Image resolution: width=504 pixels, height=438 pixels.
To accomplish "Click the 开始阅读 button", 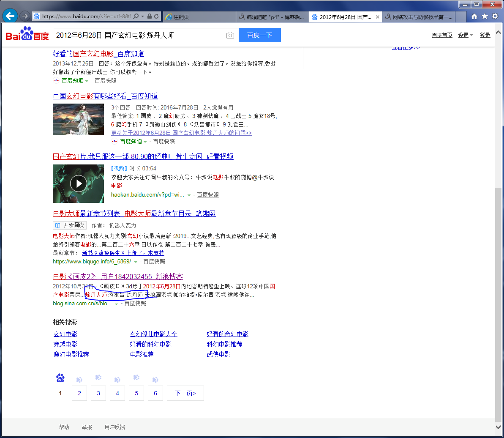I will pyautogui.click(x=70, y=225).
